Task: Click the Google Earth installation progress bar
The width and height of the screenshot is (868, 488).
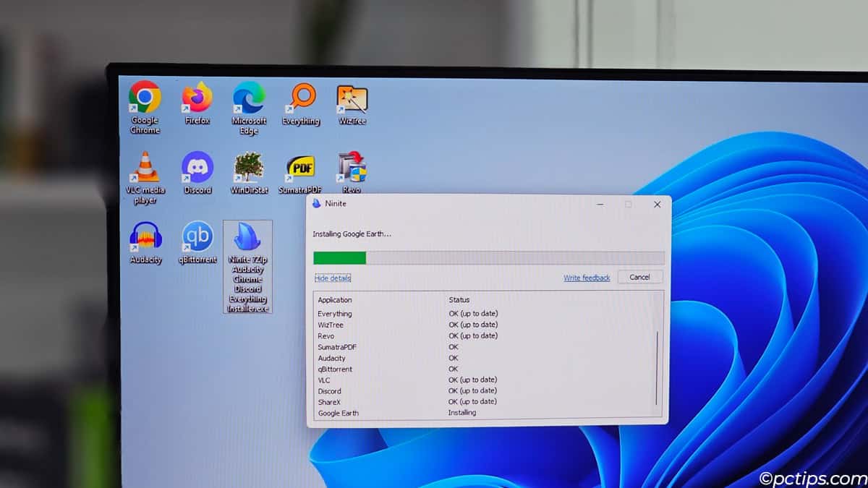Action: pos(488,257)
